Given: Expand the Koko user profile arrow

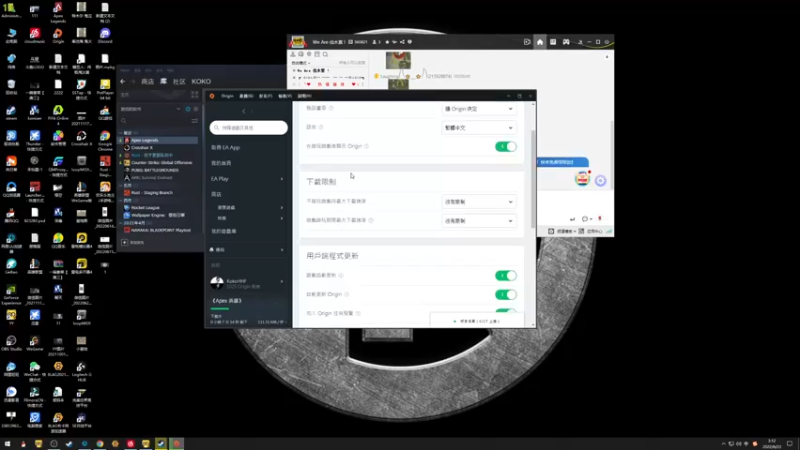Looking at the screenshot, I should pos(282,281).
